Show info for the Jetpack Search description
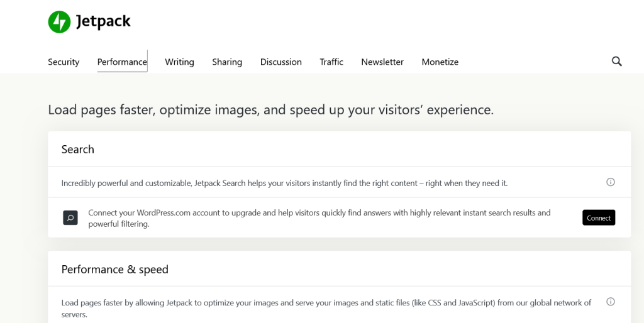This screenshot has height=323, width=644. [x=610, y=182]
